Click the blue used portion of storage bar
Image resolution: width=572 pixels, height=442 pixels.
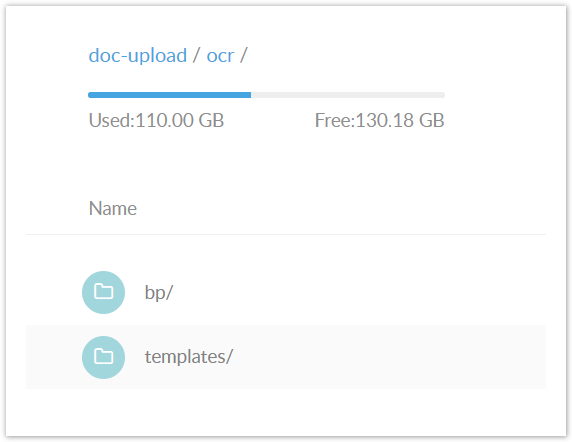coord(170,95)
